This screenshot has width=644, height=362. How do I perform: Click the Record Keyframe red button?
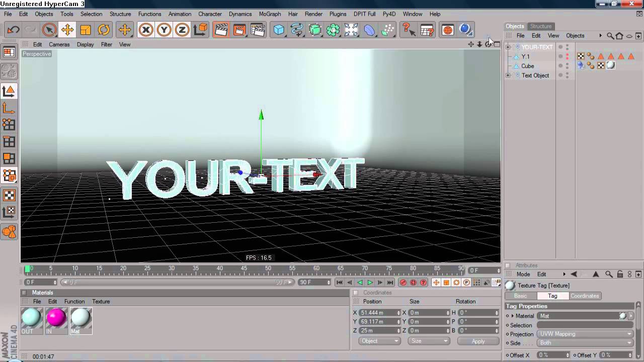click(x=403, y=283)
